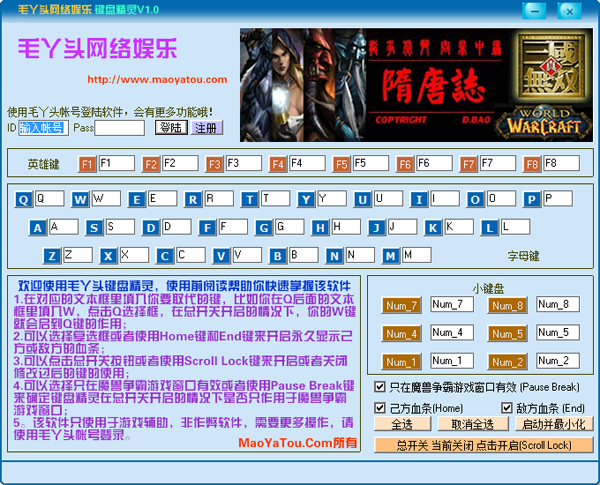Select the J letter key button
This screenshot has width=600, height=485.
coord(377,228)
